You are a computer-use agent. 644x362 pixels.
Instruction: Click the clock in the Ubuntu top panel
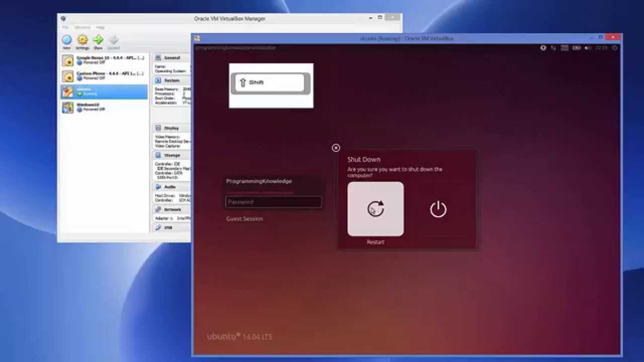coord(601,48)
